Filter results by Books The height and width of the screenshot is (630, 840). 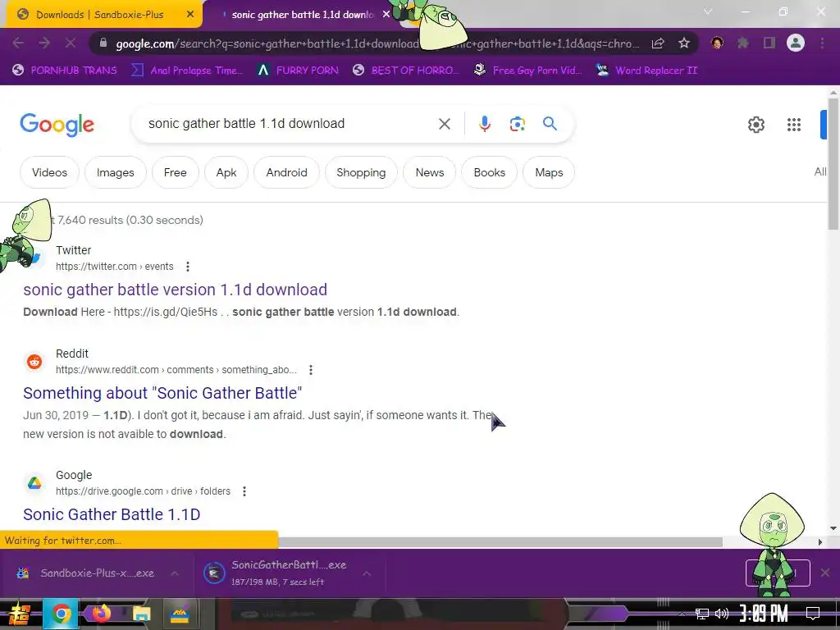pos(489,172)
